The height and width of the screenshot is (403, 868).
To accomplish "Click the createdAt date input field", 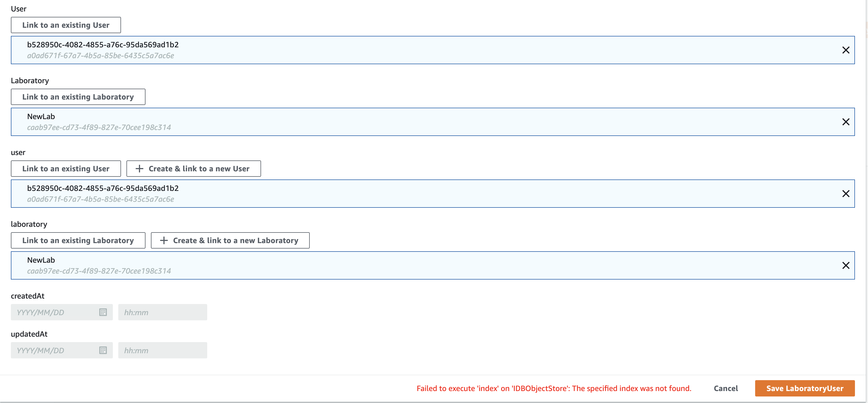I will 54,312.
